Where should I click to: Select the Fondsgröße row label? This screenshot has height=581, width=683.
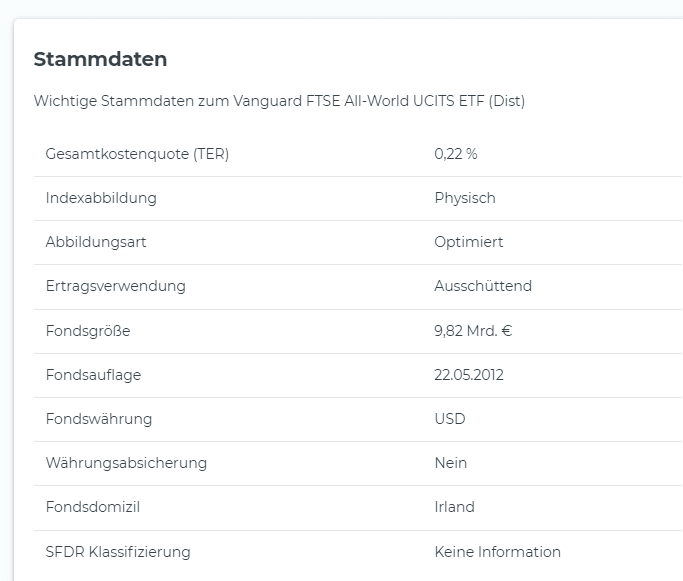tap(88, 331)
